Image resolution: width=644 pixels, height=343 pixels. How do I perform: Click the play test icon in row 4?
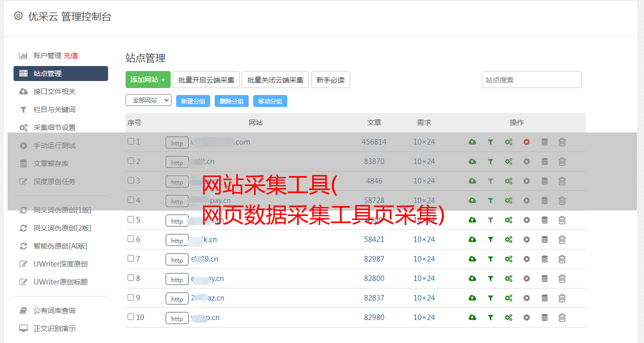[x=526, y=200]
